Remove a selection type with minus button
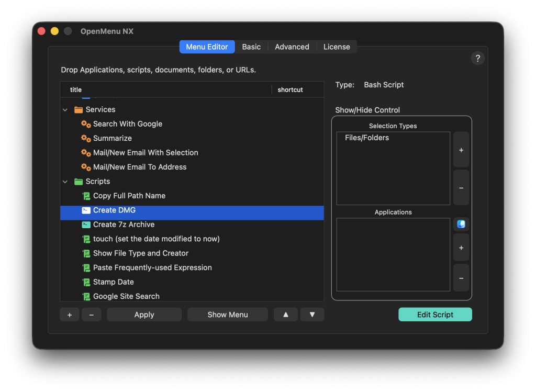The image size is (536, 392). click(461, 188)
